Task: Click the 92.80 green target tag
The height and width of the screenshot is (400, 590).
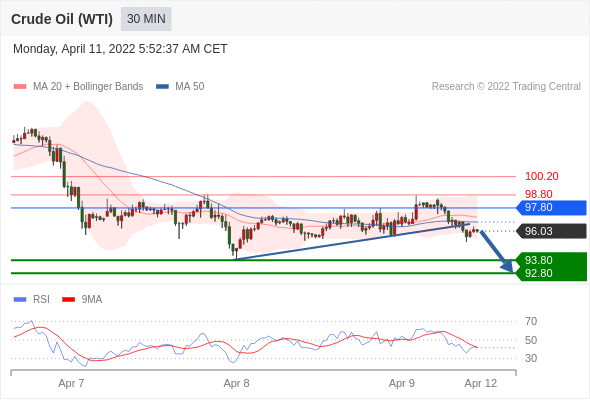Action: coord(551,273)
